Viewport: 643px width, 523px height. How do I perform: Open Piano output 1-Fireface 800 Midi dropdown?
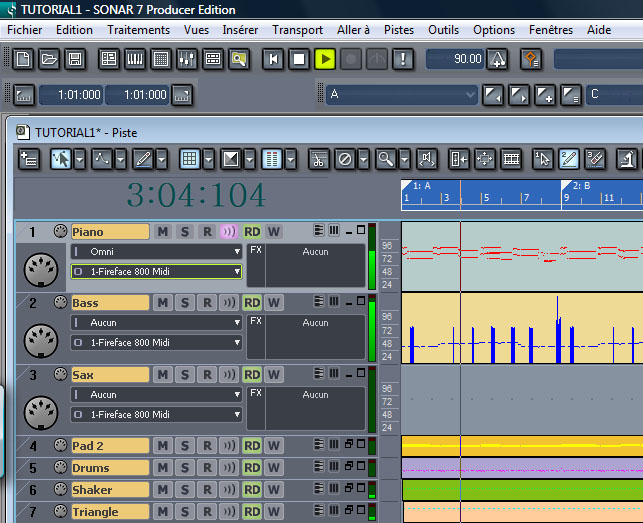[156, 272]
